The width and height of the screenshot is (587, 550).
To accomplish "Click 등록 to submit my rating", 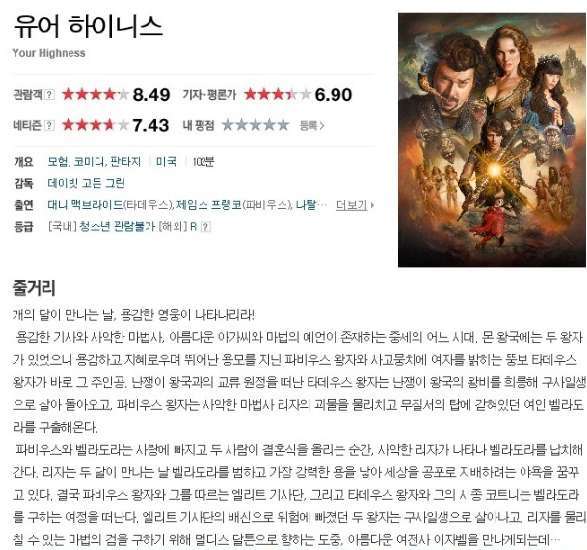I will (312, 125).
